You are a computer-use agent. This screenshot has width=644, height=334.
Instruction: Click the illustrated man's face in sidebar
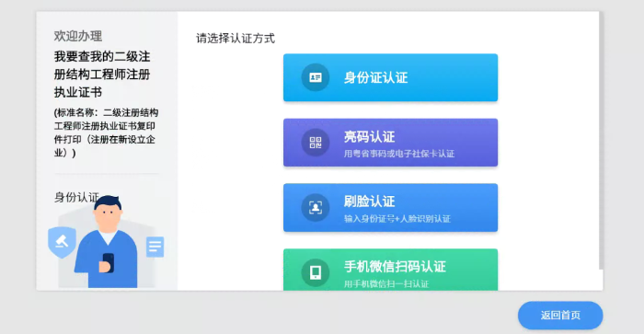click(108, 215)
